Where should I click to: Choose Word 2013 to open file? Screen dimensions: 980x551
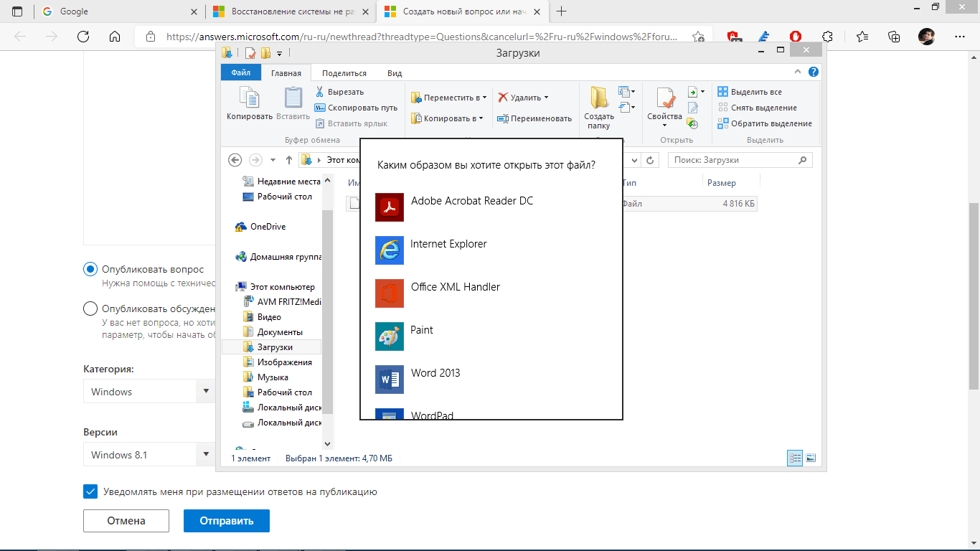click(x=491, y=380)
